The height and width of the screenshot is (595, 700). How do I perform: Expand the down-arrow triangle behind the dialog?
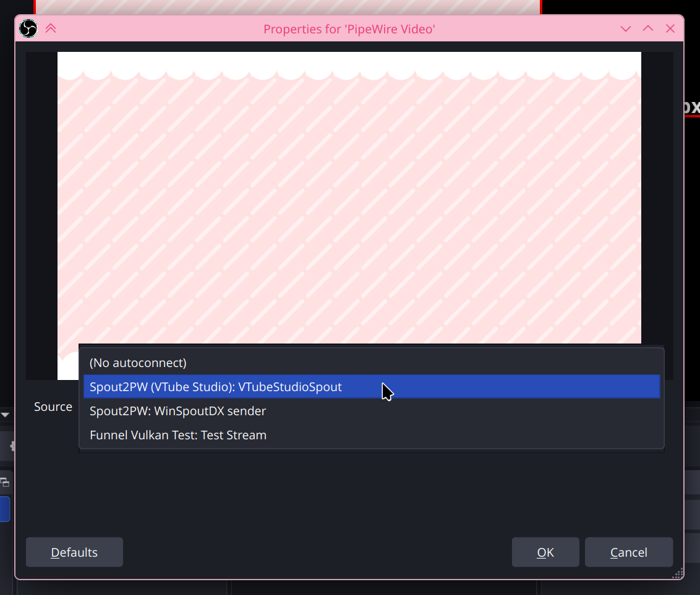5,415
